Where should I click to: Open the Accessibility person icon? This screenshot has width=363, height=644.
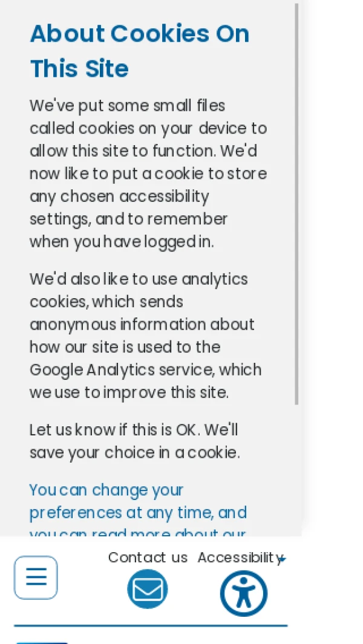tap(243, 593)
